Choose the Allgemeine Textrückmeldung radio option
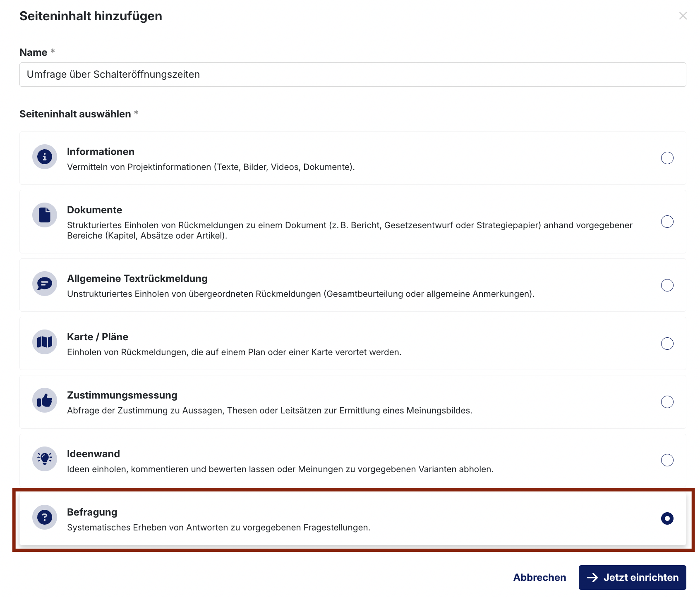 pyautogui.click(x=667, y=285)
